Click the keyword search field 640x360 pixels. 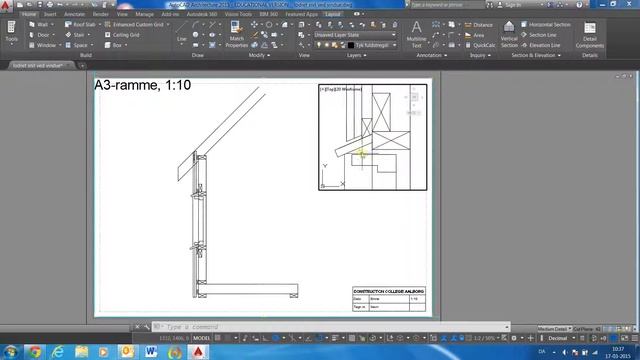[x=447, y=5]
